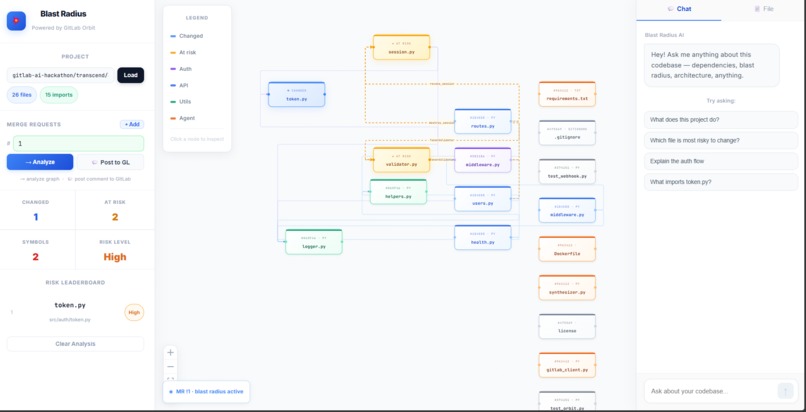
Task: Select the session.py at-risk node
Action: point(401,47)
